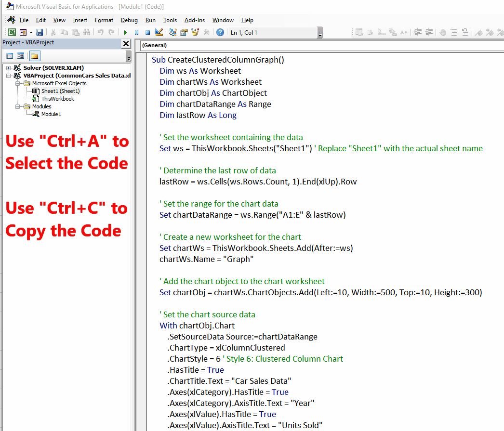Open the Window menu
Viewport: 504px width, 431px height.
(223, 20)
